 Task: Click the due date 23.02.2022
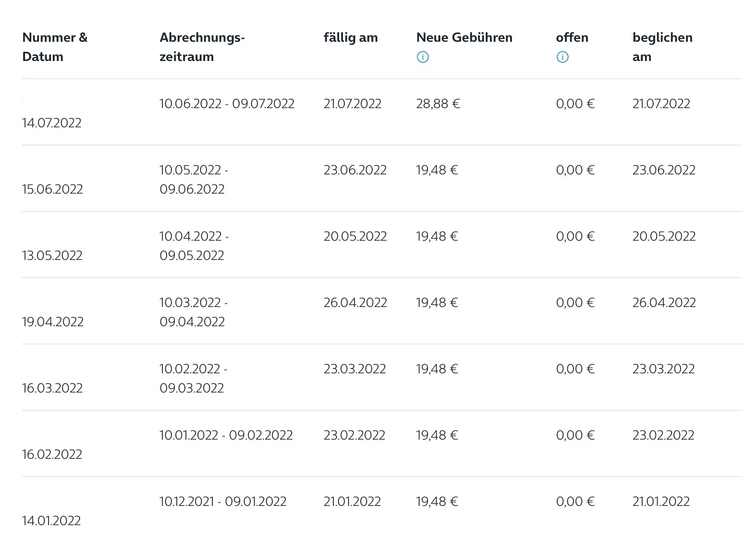click(x=354, y=435)
